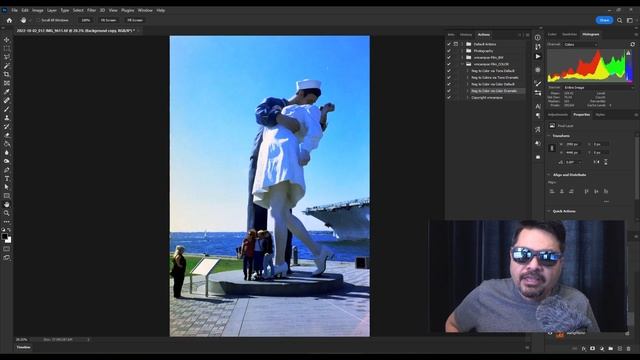Toggle check for Neg to Color via Color Default

(x=449, y=84)
